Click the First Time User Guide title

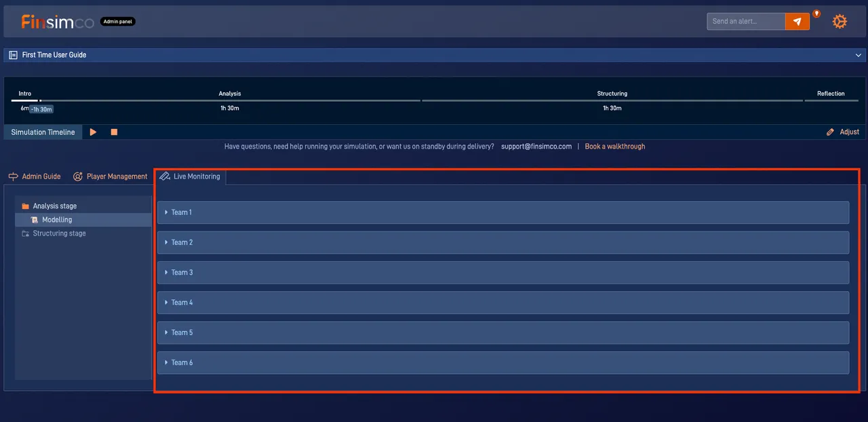coord(54,55)
